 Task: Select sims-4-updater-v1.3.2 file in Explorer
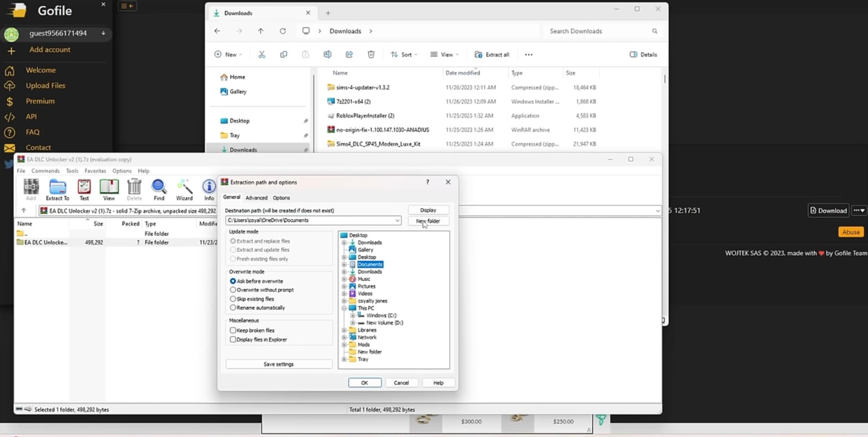point(362,87)
